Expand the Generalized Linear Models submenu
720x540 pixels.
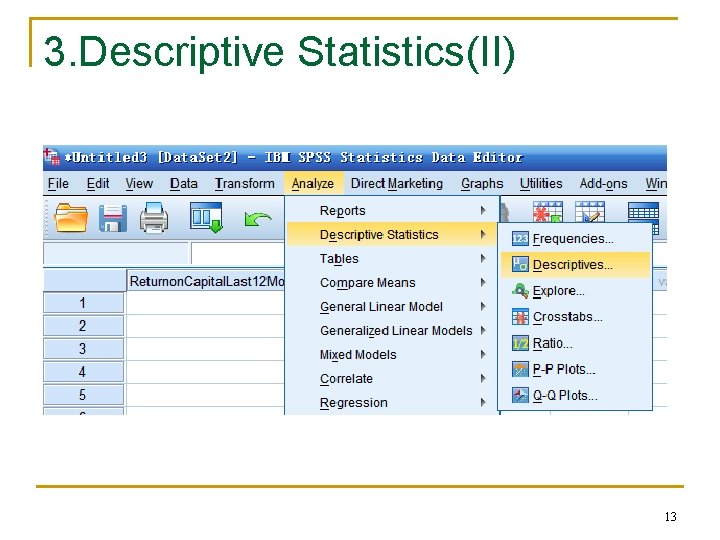pyautogui.click(x=392, y=331)
